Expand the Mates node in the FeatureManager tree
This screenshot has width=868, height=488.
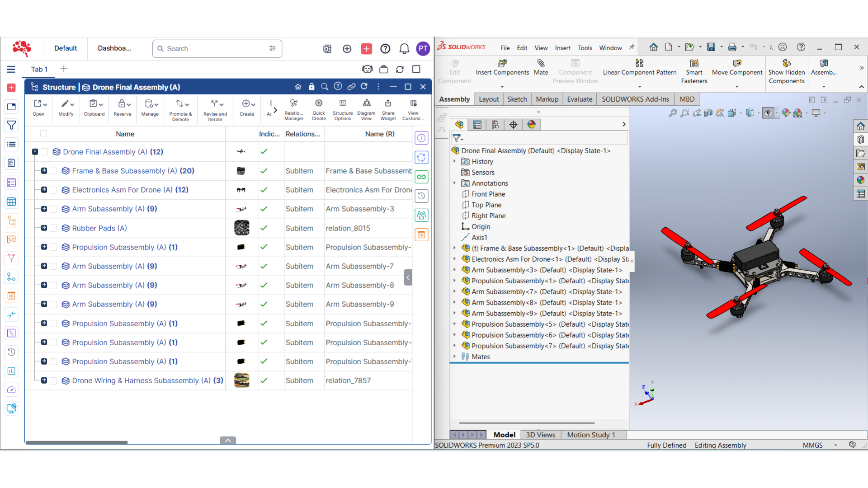pos(455,357)
